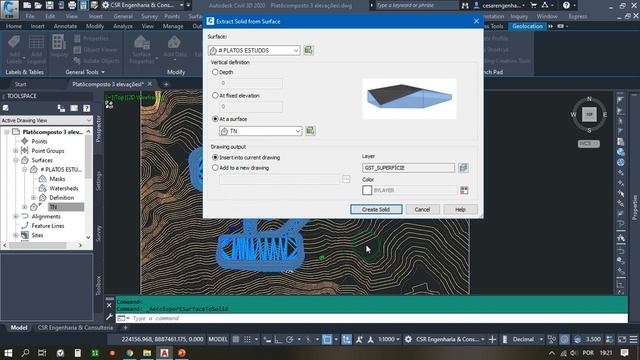
Task: Click the WCS label under the ViewCube
Action: click(589, 144)
